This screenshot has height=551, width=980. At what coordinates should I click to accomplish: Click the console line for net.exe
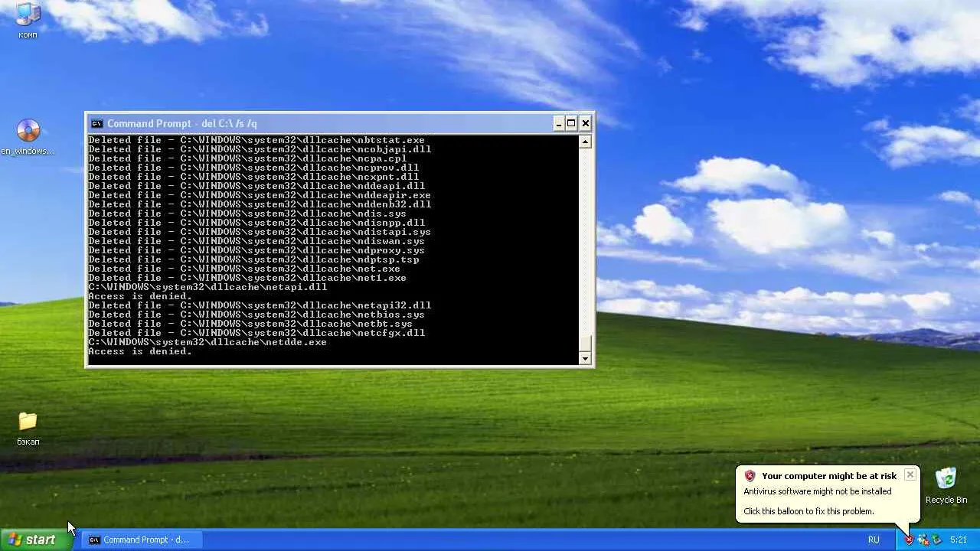[244, 269]
